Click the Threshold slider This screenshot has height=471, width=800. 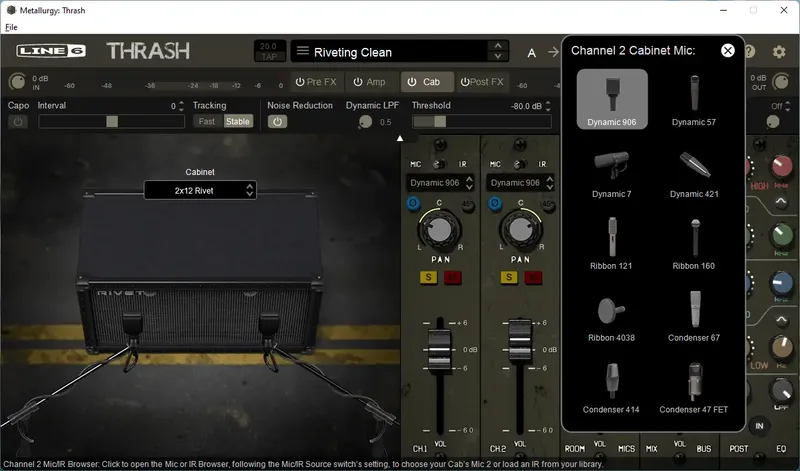pos(482,121)
